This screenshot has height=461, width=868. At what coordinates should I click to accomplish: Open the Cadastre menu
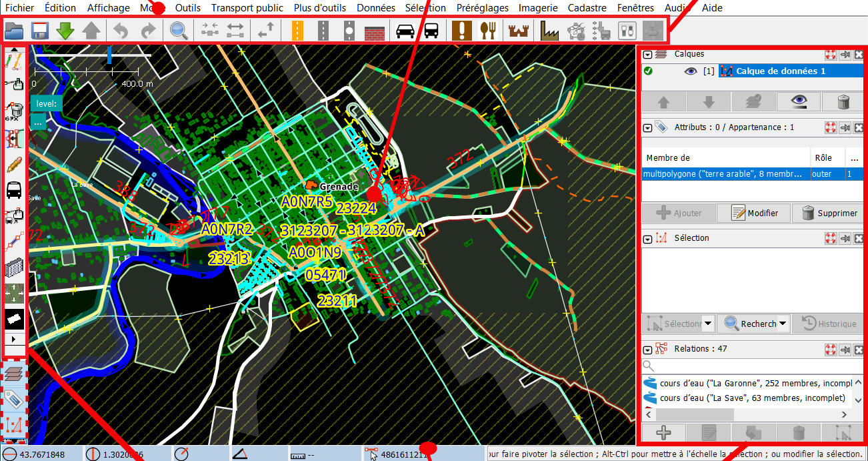(587, 8)
